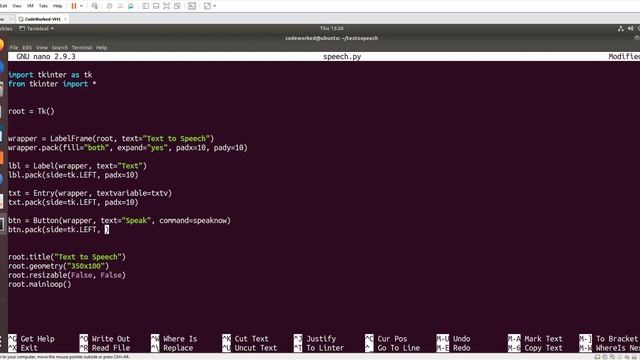Open the terminal Terminal menu
This screenshot has height=360, width=640.
pyautogui.click(x=82, y=47)
